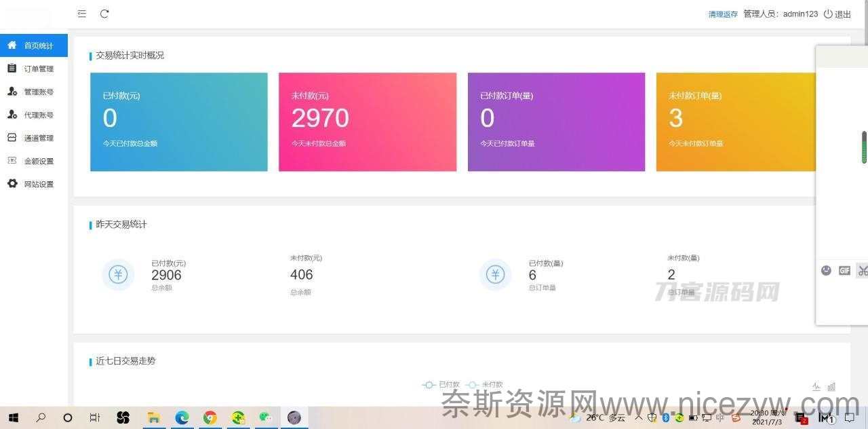Image resolution: width=868 pixels, height=429 pixels.
Task: Click the yen icon beside 已付款(元) 2906
Action: click(x=118, y=274)
